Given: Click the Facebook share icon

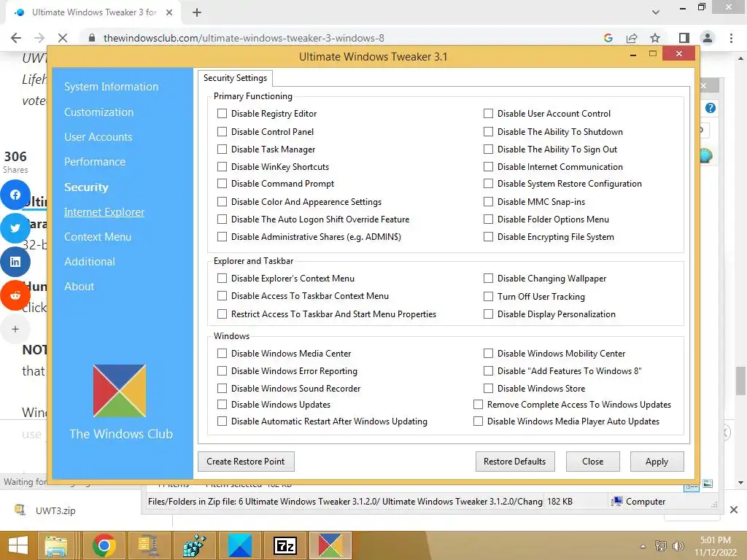Looking at the screenshot, I should click(x=15, y=195).
